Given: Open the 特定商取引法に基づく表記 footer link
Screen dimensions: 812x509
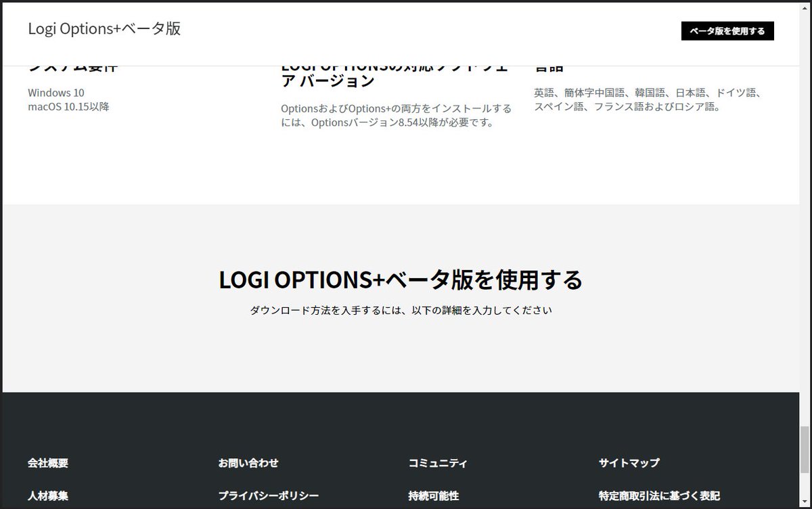Looking at the screenshot, I should 660,495.
